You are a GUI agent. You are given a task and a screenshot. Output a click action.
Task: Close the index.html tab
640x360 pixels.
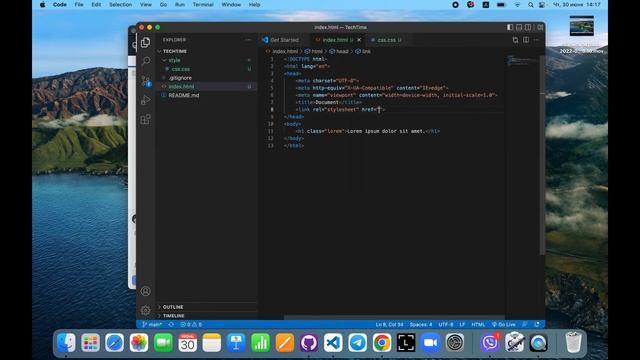tap(359, 40)
